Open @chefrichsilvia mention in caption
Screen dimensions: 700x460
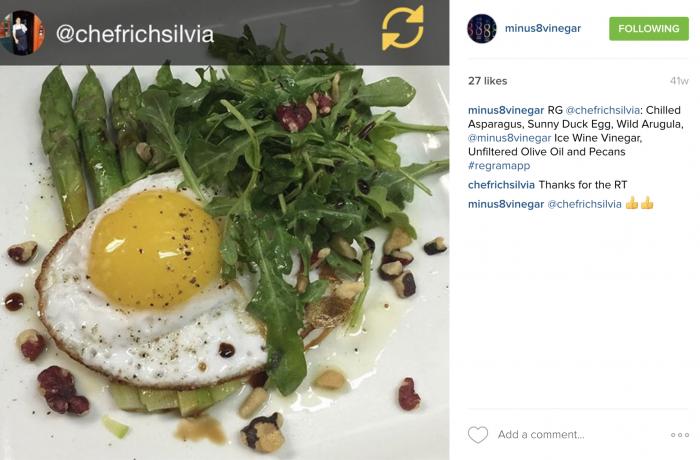[x=602, y=110]
